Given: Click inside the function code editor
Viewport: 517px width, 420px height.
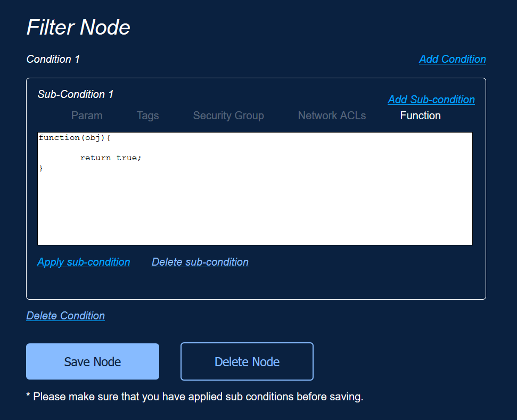Looking at the screenshot, I should pyautogui.click(x=255, y=188).
